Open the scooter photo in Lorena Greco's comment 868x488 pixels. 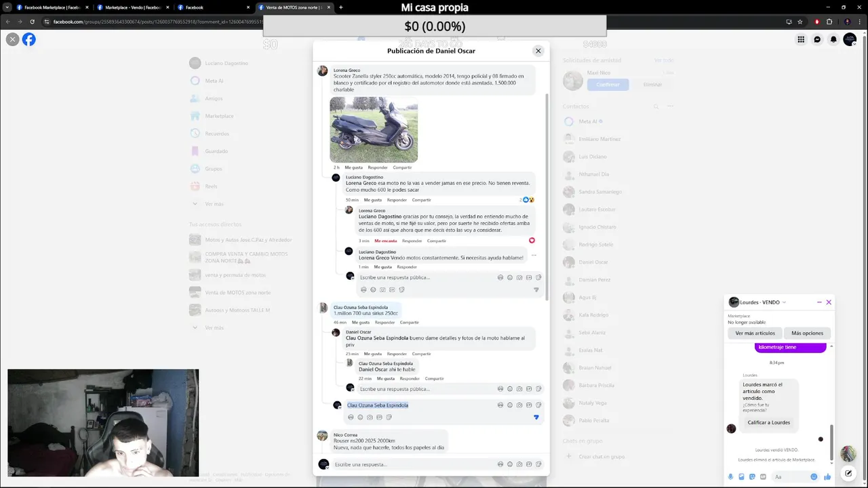point(374,129)
